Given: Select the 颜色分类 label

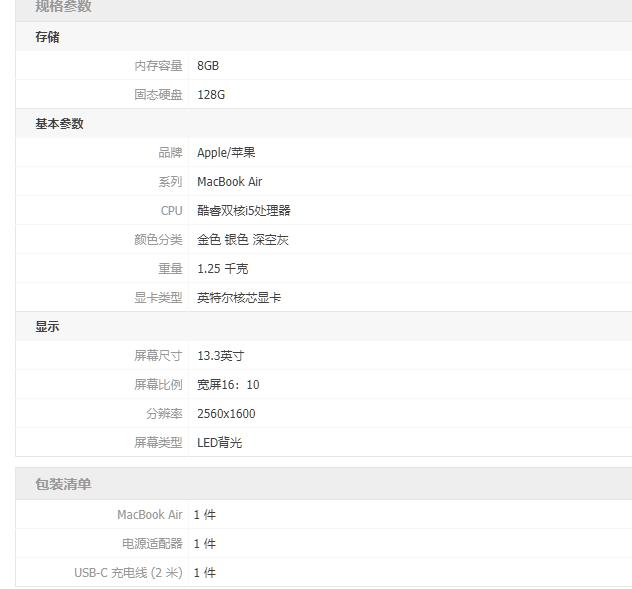Looking at the screenshot, I should pyautogui.click(x=158, y=239).
